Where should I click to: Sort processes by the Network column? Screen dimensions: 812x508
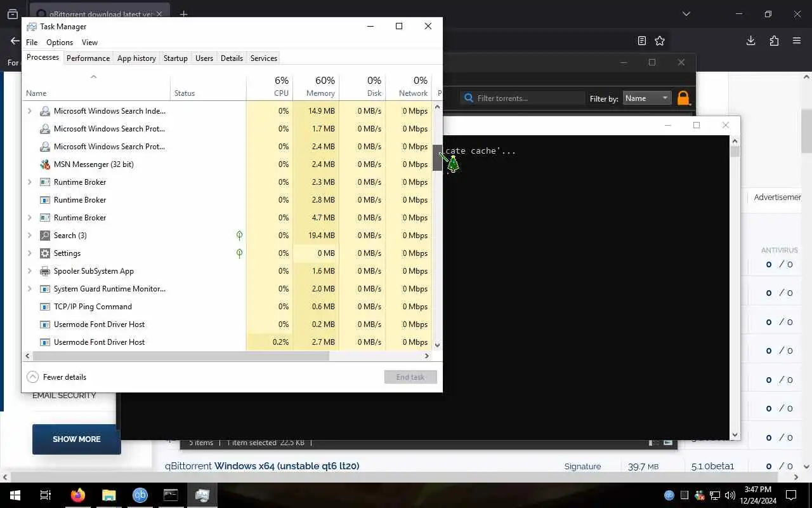tap(409, 86)
